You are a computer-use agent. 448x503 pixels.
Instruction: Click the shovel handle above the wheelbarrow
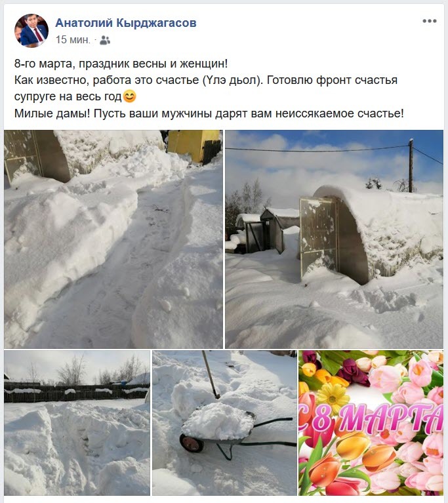[x=210, y=374]
